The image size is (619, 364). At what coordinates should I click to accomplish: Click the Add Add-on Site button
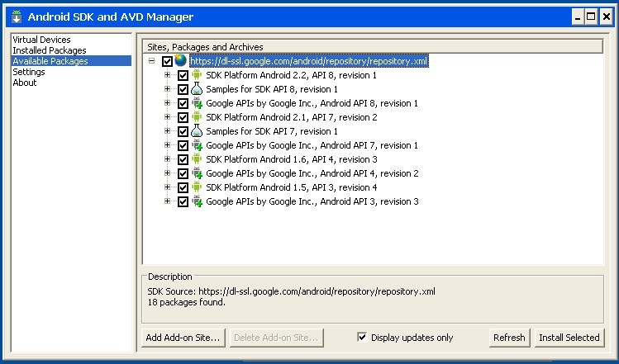coord(183,338)
